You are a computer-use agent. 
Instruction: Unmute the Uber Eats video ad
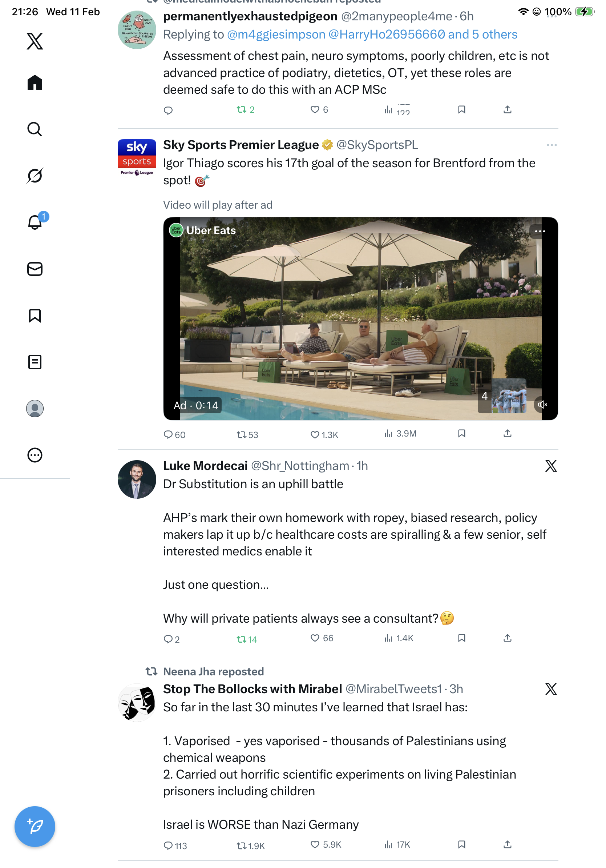[x=542, y=405]
